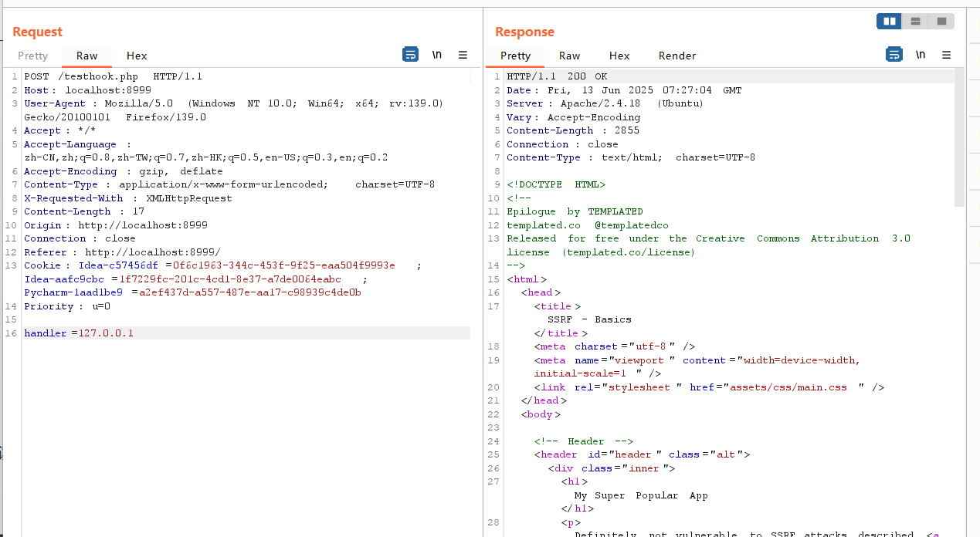
Task: Open Hex tab in Response panel
Action: [619, 56]
